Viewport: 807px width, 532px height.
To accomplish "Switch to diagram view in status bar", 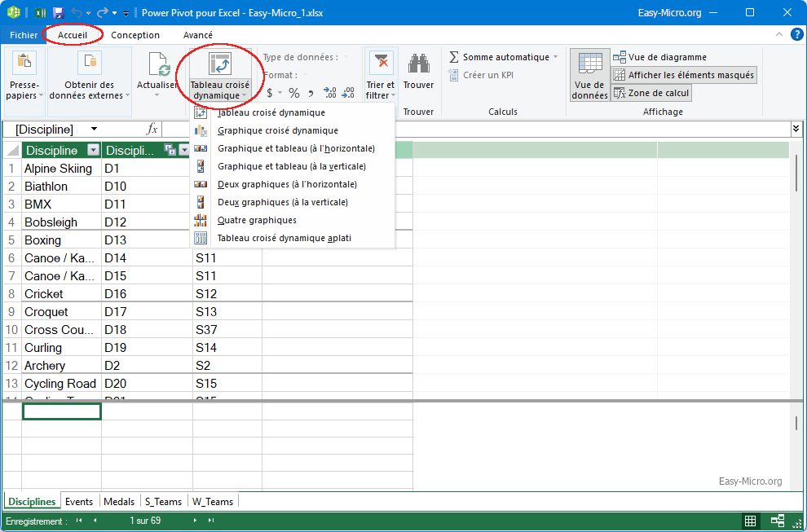I will tap(778, 521).
